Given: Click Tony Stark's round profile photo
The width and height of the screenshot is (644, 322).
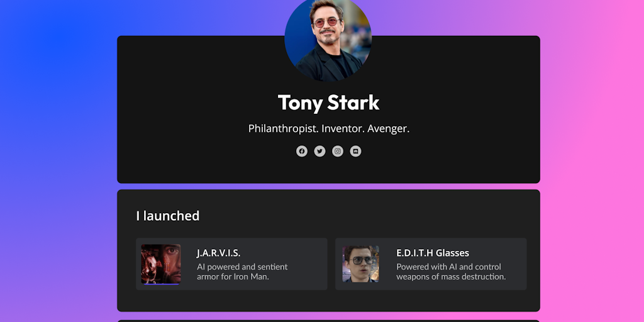Looking at the screenshot, I should [328, 40].
